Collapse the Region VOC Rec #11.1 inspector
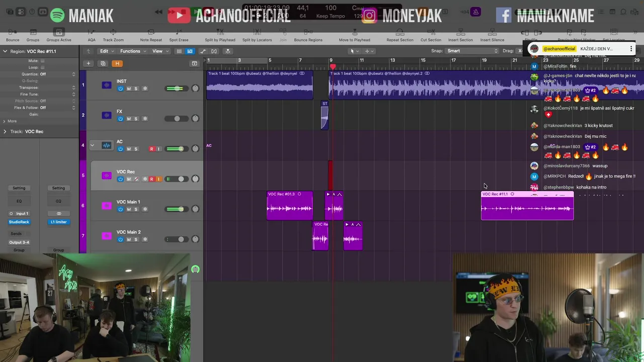The image size is (644, 362). click(5, 51)
